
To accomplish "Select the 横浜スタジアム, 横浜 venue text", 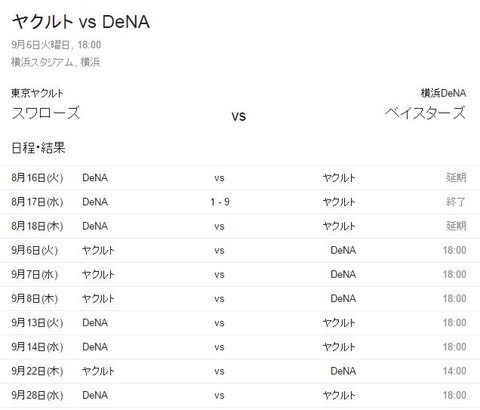I will [x=56, y=62].
